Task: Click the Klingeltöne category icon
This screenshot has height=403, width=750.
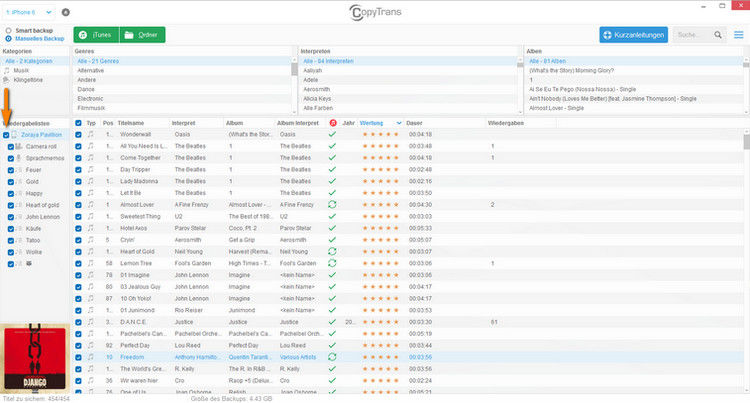Action: tap(7, 80)
